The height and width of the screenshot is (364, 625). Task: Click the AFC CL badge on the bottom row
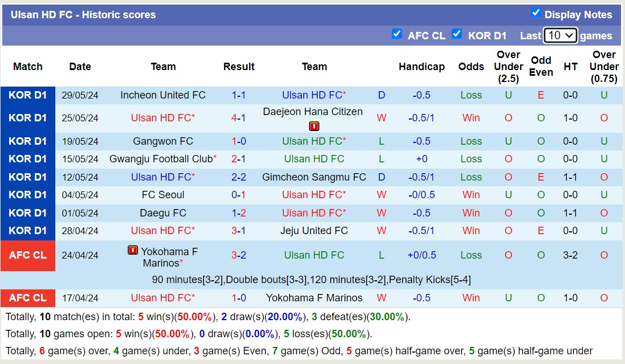(28, 298)
